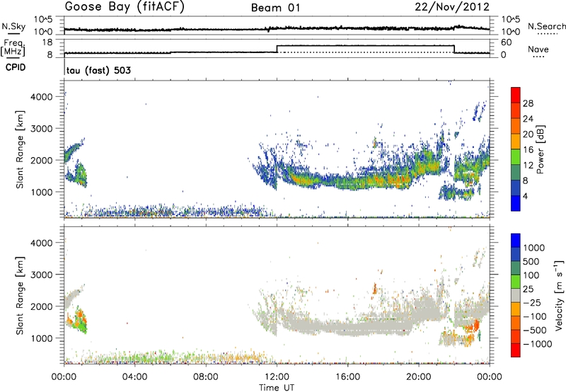566x392 pixels.
Task: Click the "Goose Bay (fitACF)" title
Action: pos(125,7)
